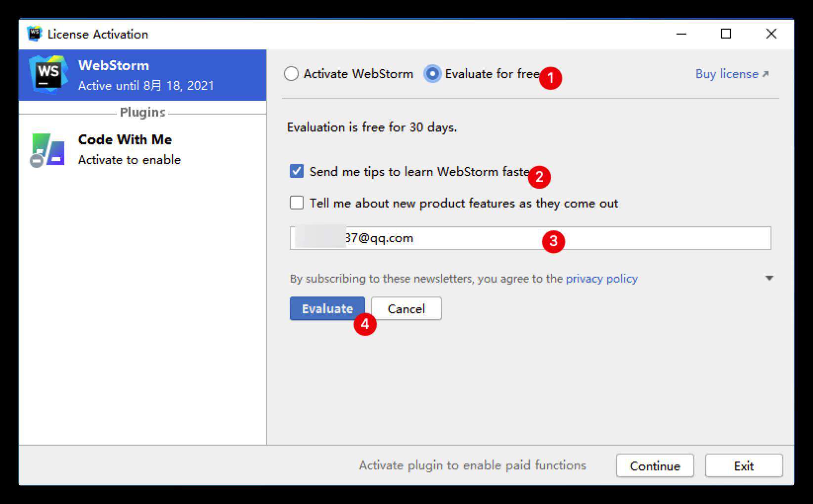Click the Evaluate button
Image resolution: width=813 pixels, height=504 pixels.
pos(327,309)
